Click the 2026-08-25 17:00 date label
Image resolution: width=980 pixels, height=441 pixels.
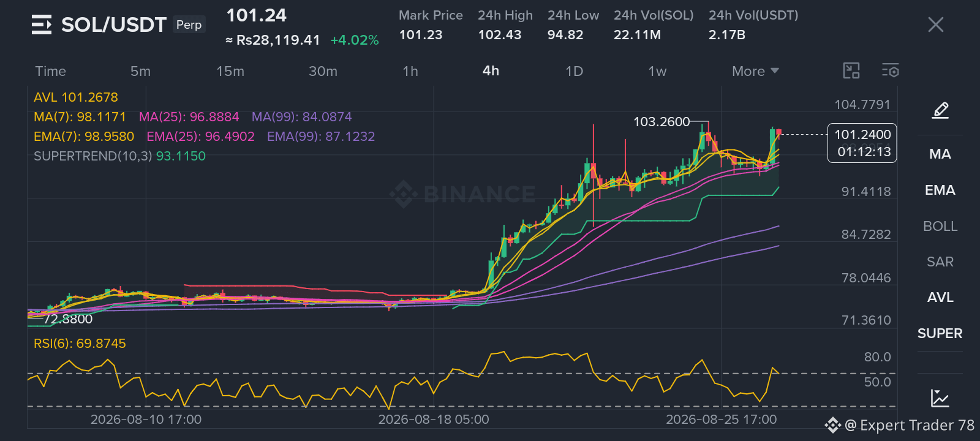tap(722, 420)
